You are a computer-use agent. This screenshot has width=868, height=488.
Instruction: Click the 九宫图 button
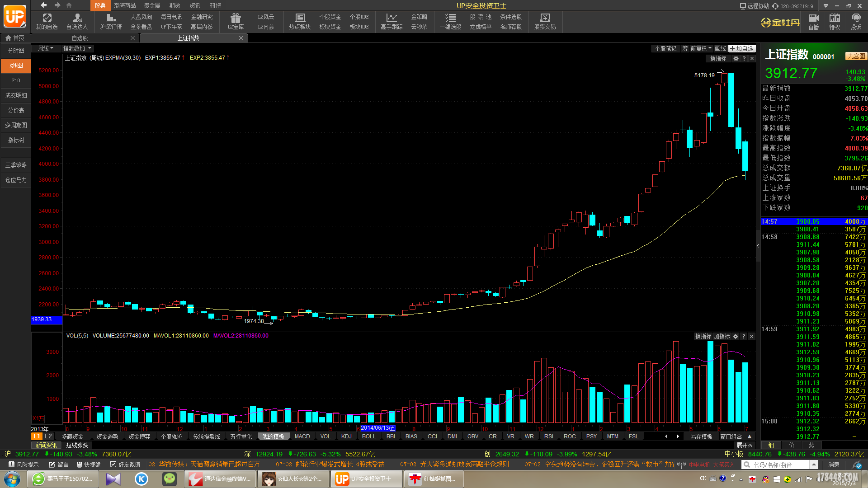(856, 56)
